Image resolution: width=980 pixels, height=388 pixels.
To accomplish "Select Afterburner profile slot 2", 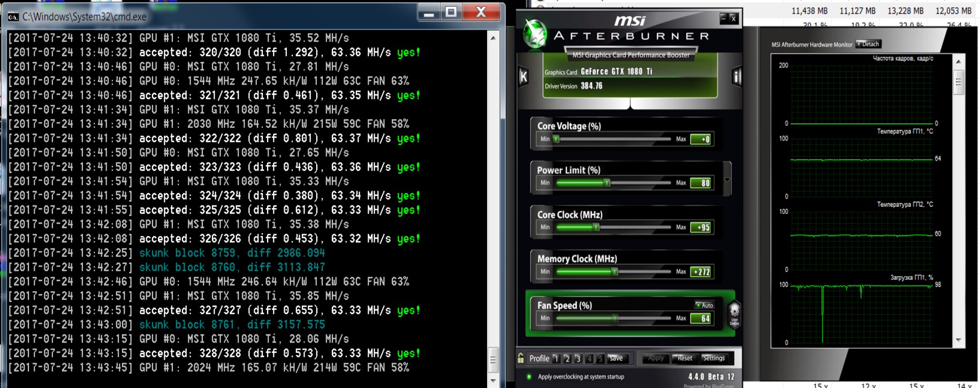I will tap(567, 359).
